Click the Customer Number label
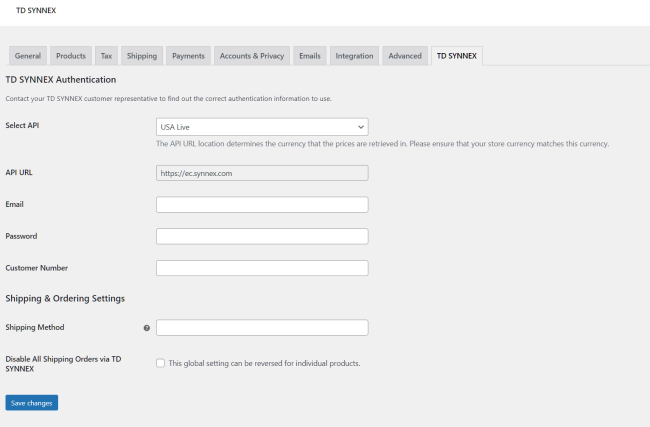Screen dimensions: 650x427 pos(36,268)
